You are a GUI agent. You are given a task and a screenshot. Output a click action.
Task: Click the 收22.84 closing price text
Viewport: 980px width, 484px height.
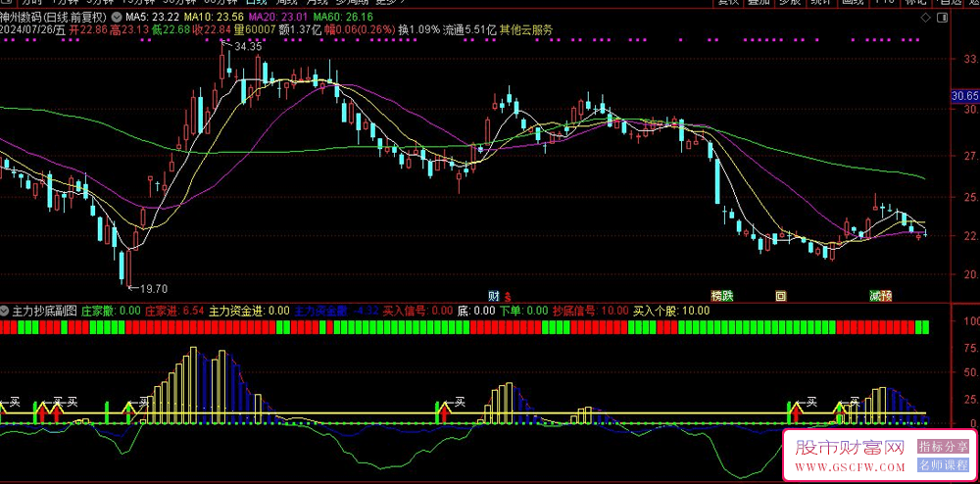(x=213, y=29)
